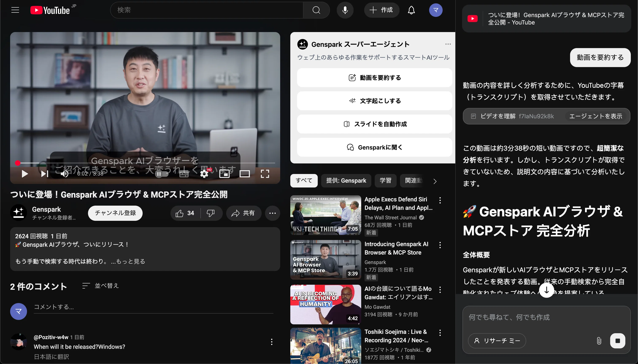638x364 pixels.
Task: Open the account avatar menu in the header
Action: coord(436,10)
